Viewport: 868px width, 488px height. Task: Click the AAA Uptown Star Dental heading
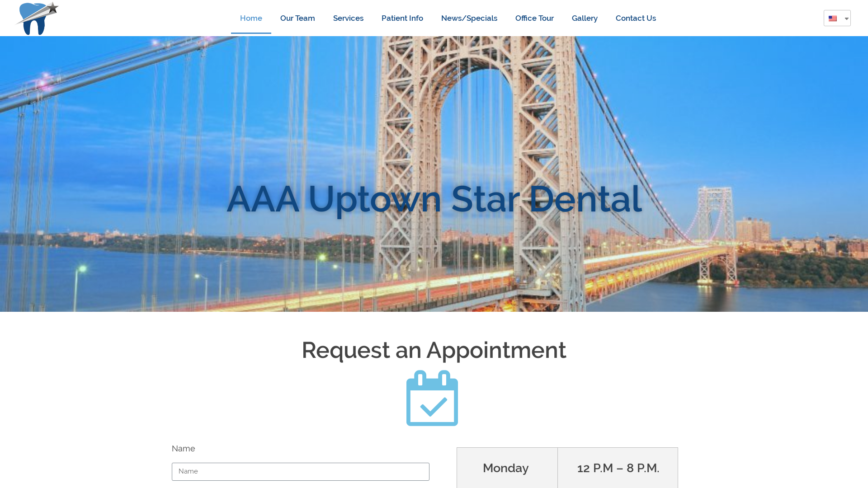coord(434,198)
